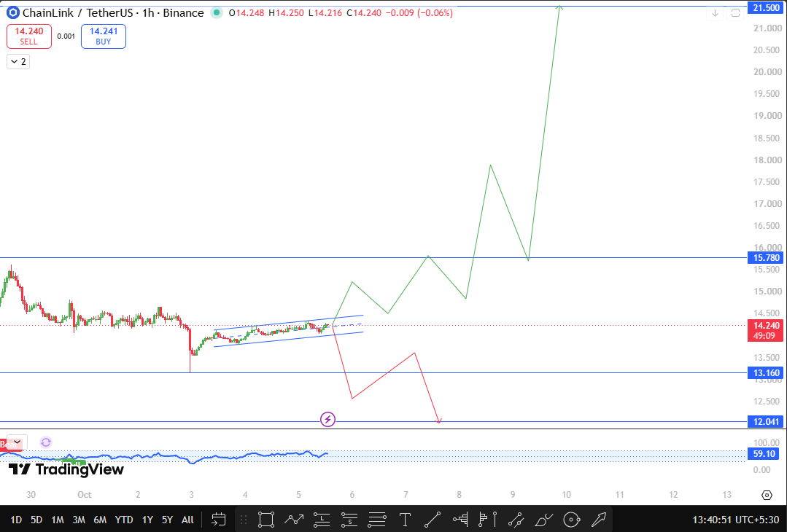The height and width of the screenshot is (532, 787).
Task: Select the 1Y time range
Action: [147, 520]
